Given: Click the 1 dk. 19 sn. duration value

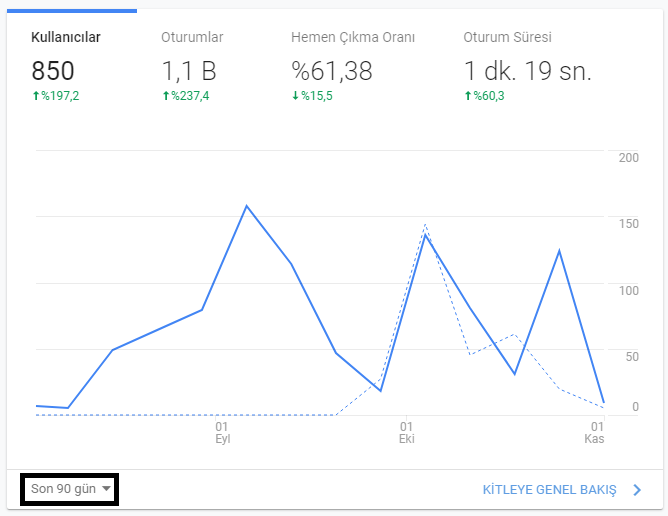Looking at the screenshot, I should point(527,71).
